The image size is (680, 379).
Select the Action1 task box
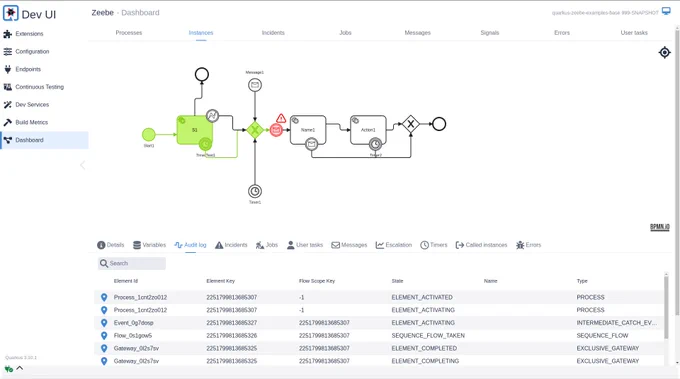[x=368, y=130]
